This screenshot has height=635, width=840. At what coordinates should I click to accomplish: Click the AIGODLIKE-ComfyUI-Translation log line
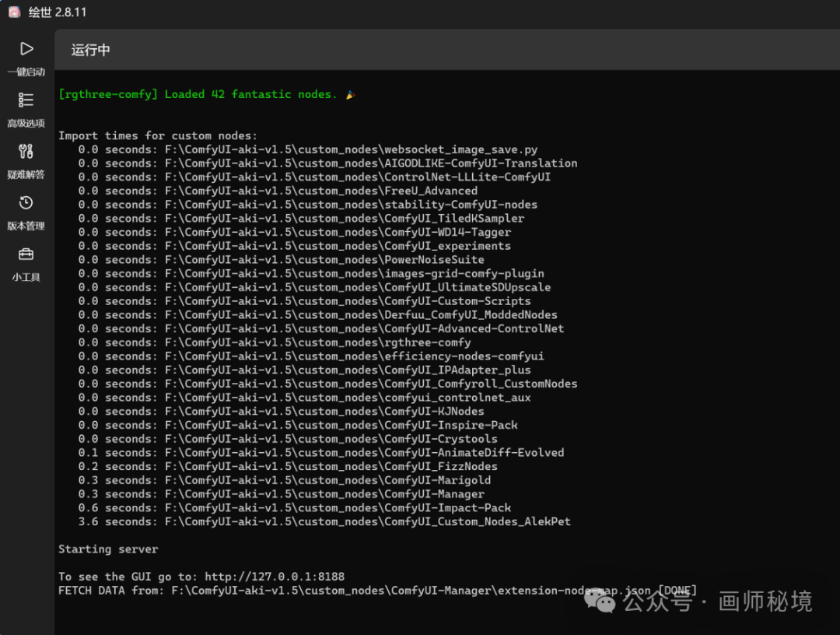pyautogui.click(x=328, y=163)
